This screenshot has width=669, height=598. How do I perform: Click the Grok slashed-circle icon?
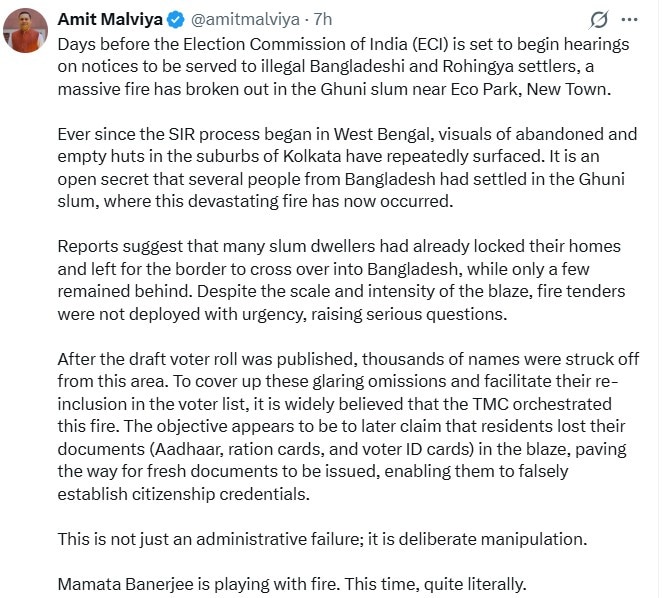pos(600,20)
